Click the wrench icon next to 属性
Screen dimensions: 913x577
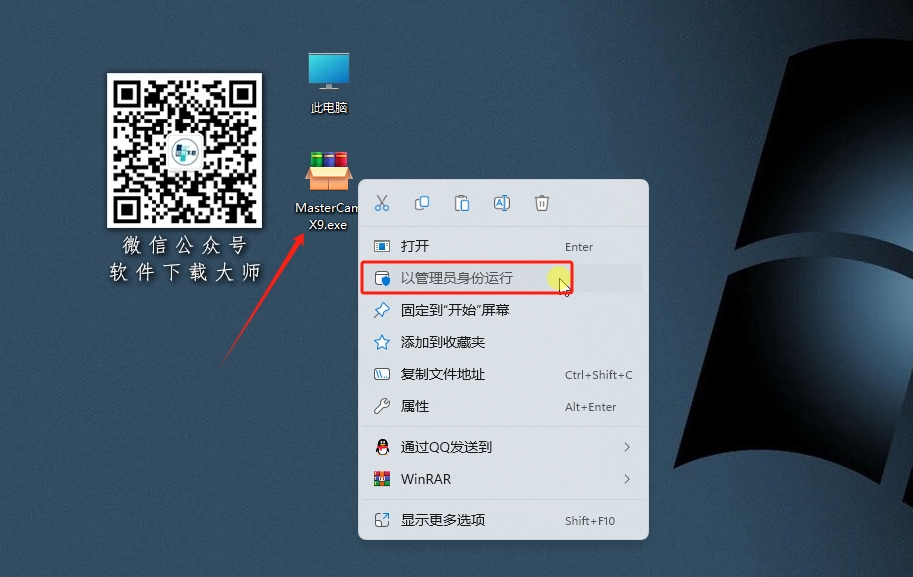pyautogui.click(x=380, y=407)
